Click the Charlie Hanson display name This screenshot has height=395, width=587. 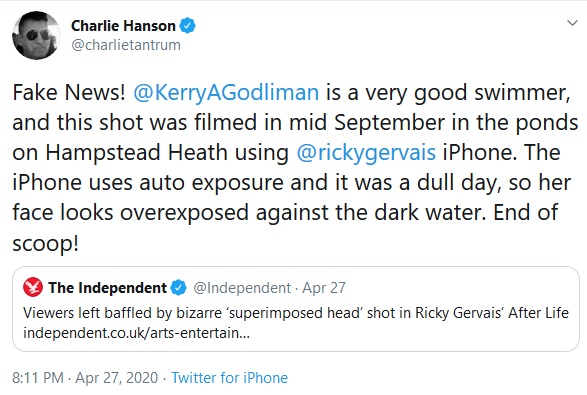(x=123, y=26)
